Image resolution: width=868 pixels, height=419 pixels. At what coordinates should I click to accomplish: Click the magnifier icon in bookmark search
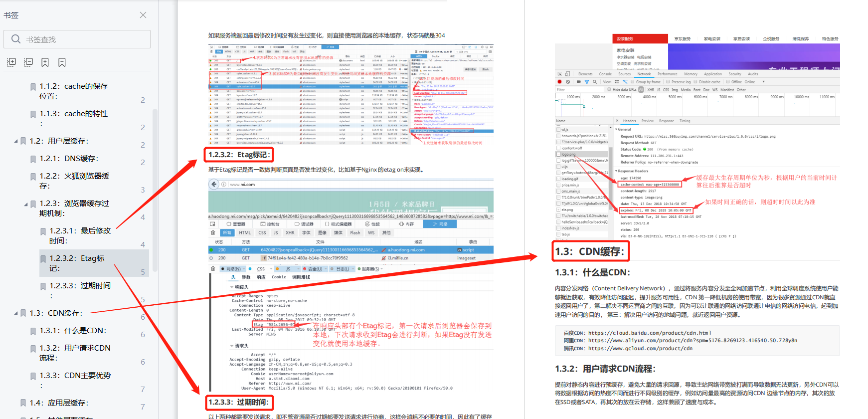pyautogui.click(x=16, y=39)
